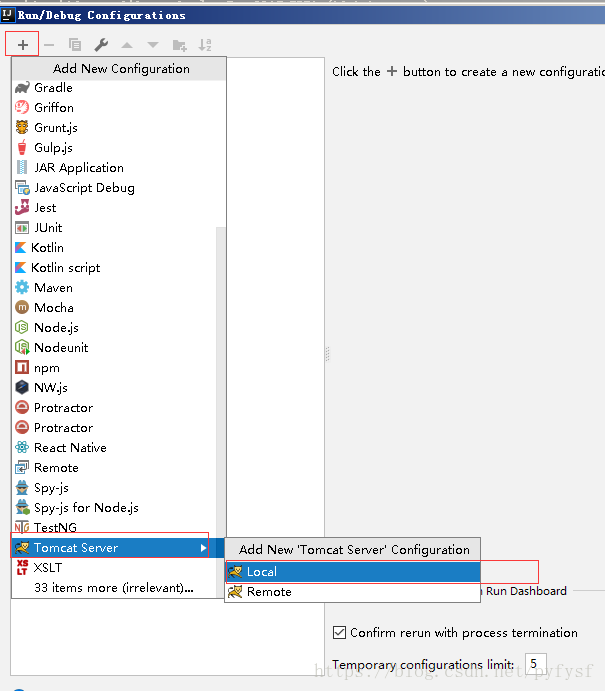Select the XSLT icon
The image size is (605, 691).
coord(22,568)
